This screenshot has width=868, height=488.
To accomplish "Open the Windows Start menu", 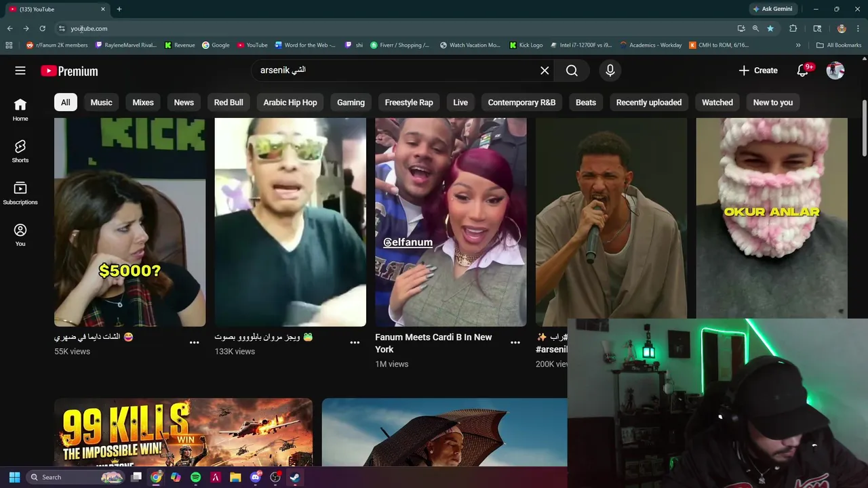I will (14, 477).
